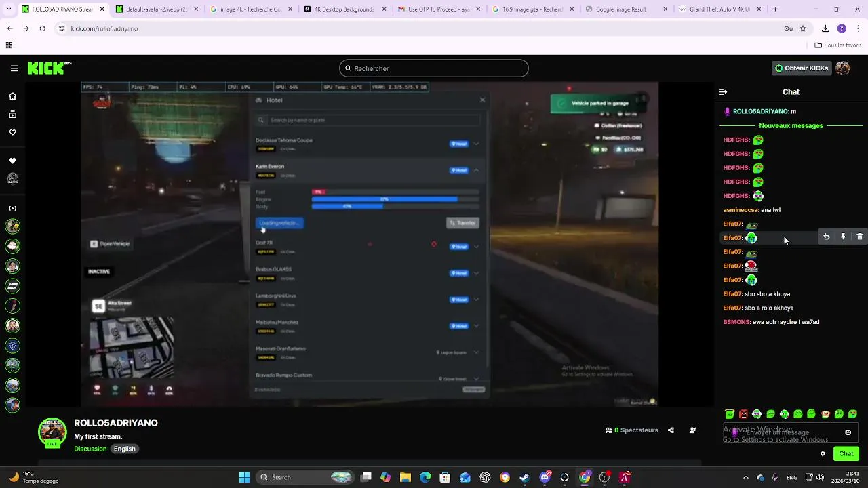Collapse the chat panel
This screenshot has height=488, width=868.
point(723,91)
